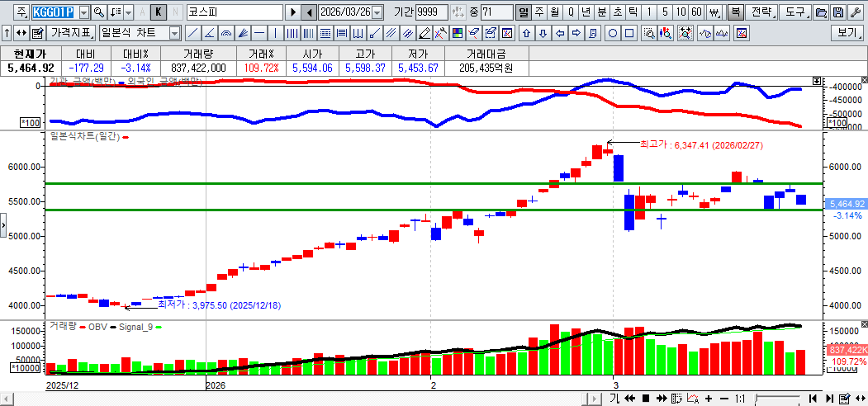This screenshot has width=868, height=406.
Task: Expand the KGG01P symbol code dropdown
Action: [83, 12]
